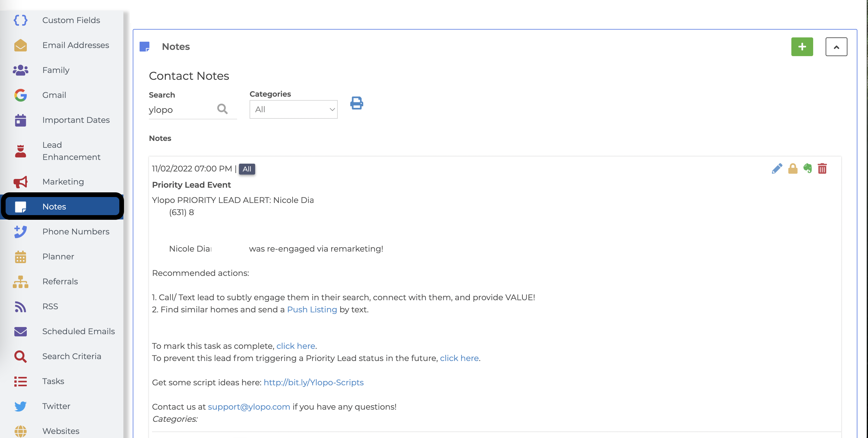Open the Push Listing link
The height and width of the screenshot is (438, 868).
[x=312, y=310]
